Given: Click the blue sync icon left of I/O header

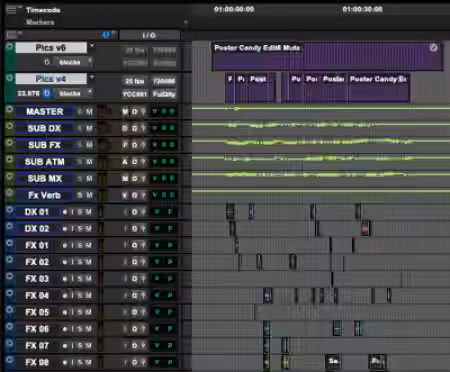Looking at the screenshot, I should 106,35.
